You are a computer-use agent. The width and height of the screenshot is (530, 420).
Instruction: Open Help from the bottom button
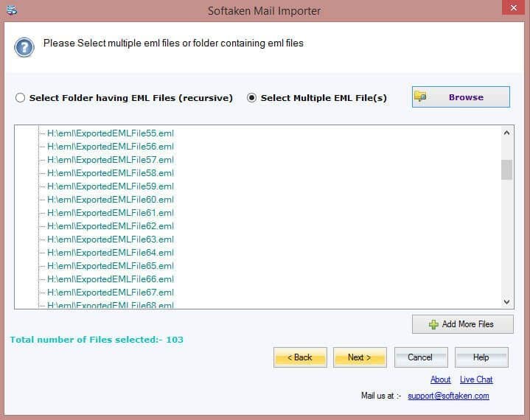pos(481,357)
